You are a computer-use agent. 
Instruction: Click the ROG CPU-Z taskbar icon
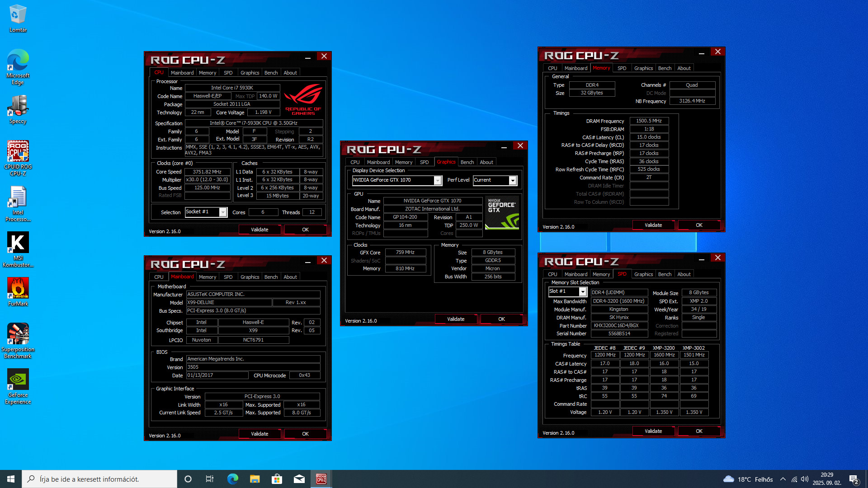click(321, 479)
